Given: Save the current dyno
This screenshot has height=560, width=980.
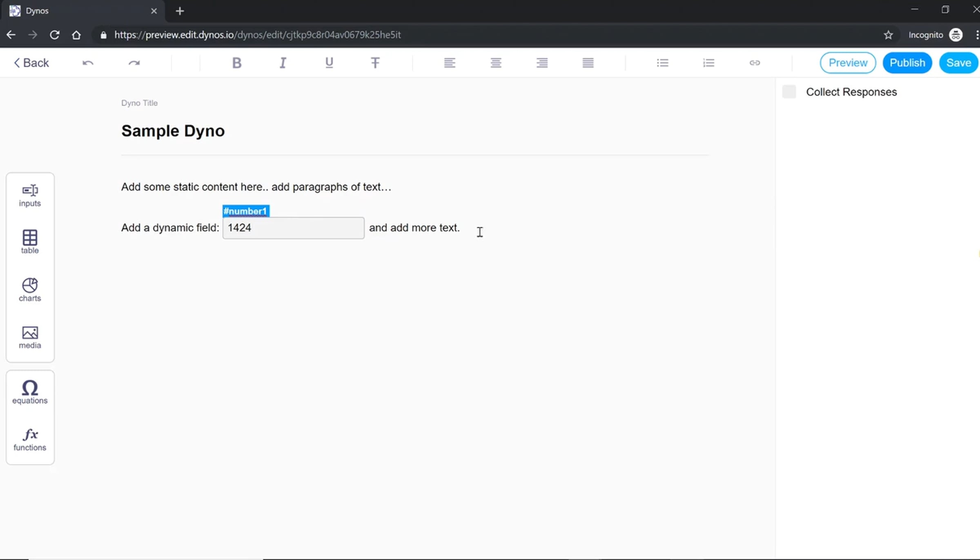Looking at the screenshot, I should [958, 63].
